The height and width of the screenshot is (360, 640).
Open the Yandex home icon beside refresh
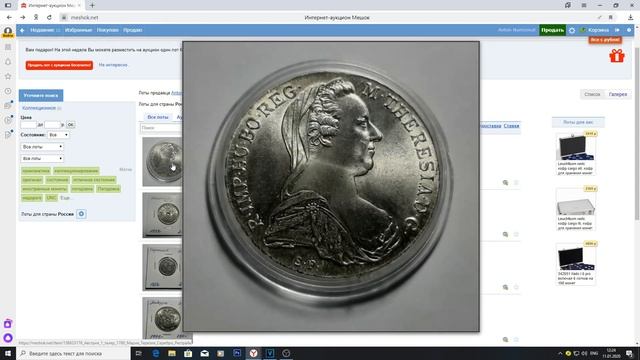point(36,18)
